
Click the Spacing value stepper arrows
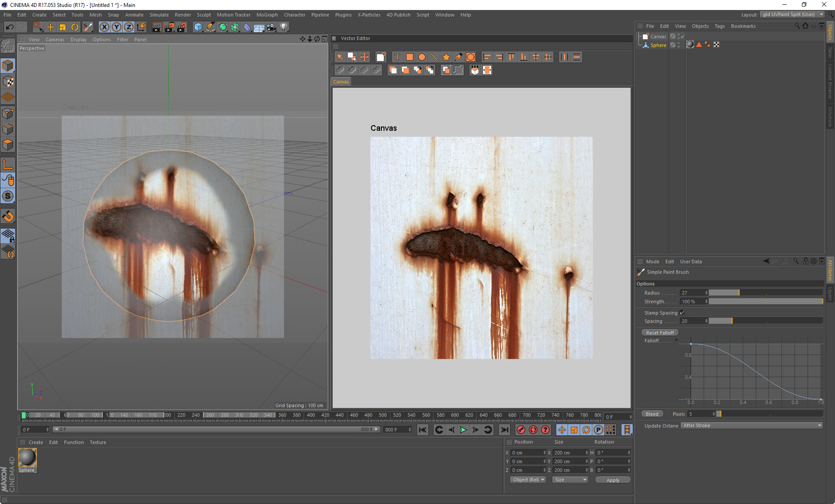tap(706, 321)
